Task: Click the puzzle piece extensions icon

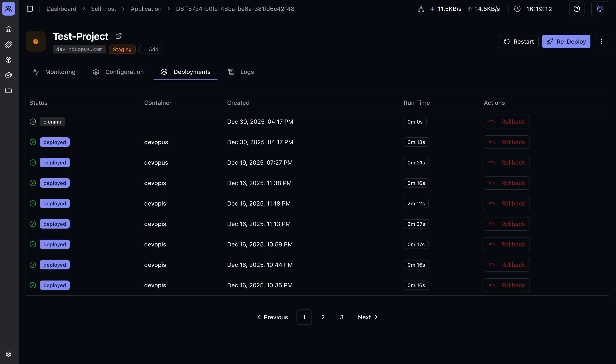Action: click(x=9, y=44)
